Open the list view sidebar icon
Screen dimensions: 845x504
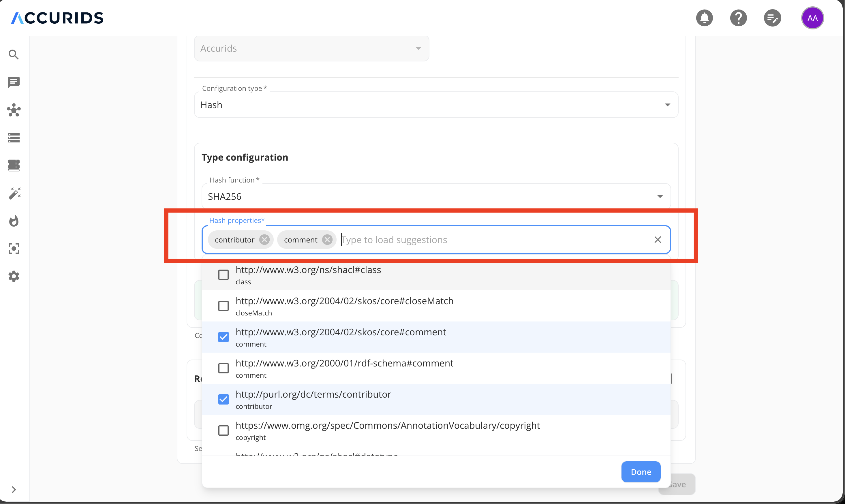pos(14,138)
